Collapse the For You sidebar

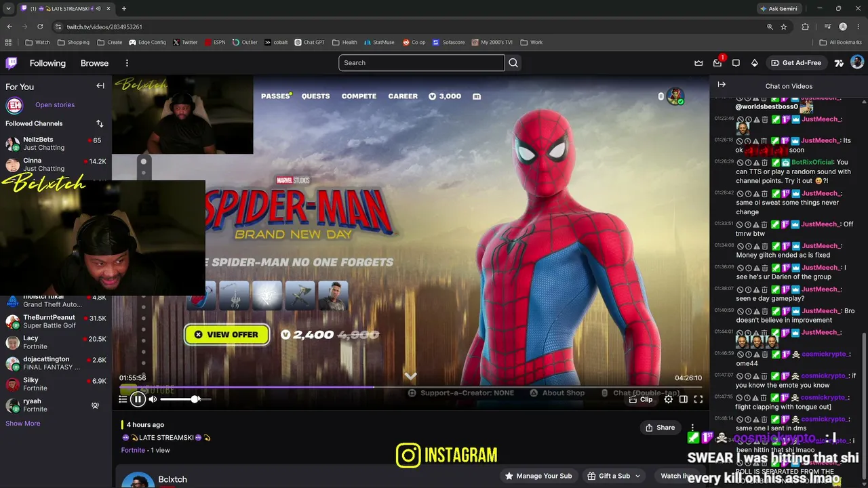[100, 86]
